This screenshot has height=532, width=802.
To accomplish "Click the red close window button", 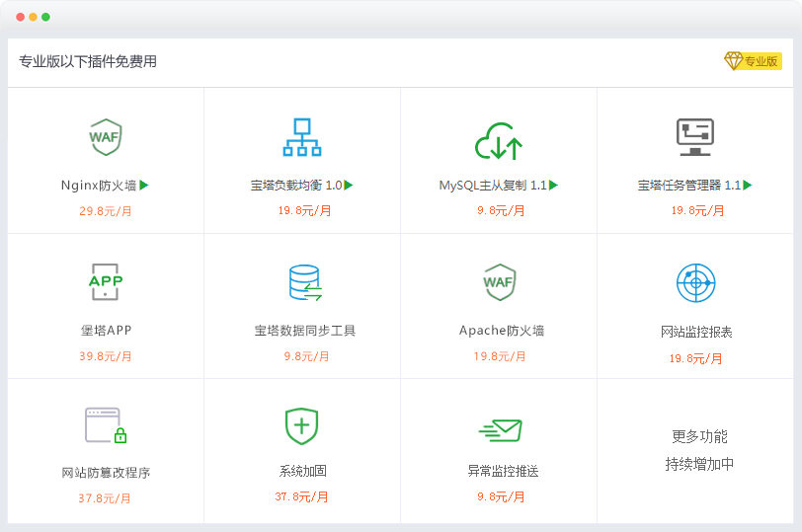I will [21, 17].
